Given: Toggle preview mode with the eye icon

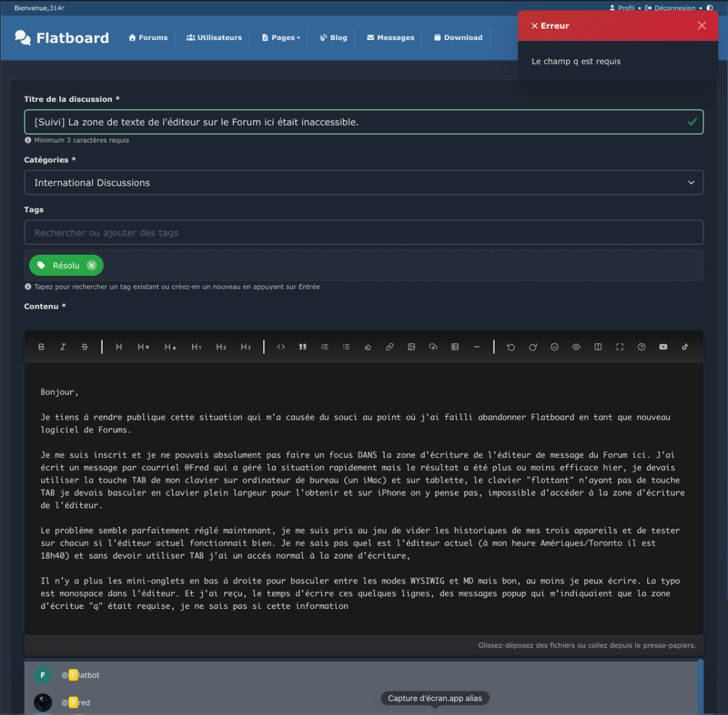Looking at the screenshot, I should [576, 347].
